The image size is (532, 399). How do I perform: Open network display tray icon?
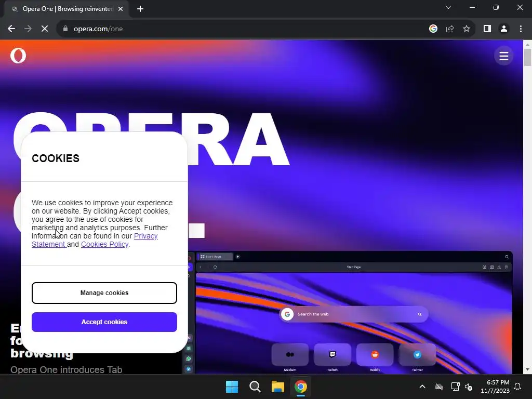tap(455, 387)
